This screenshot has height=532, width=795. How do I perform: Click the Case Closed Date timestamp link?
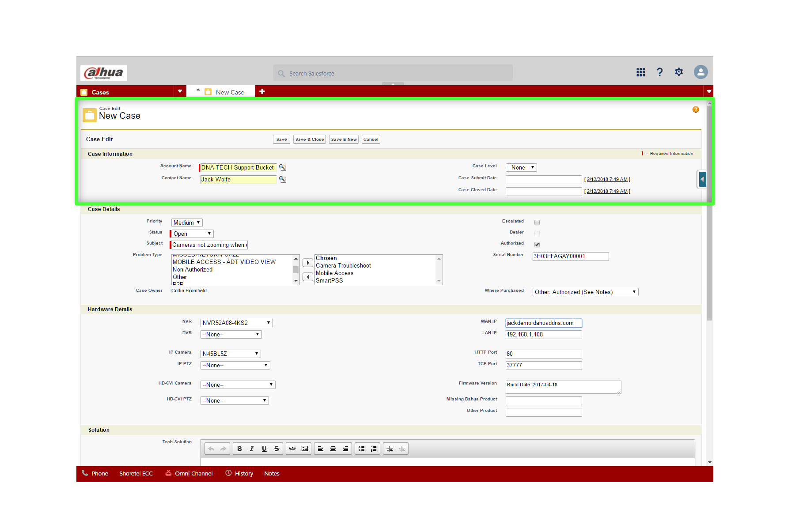[607, 191]
